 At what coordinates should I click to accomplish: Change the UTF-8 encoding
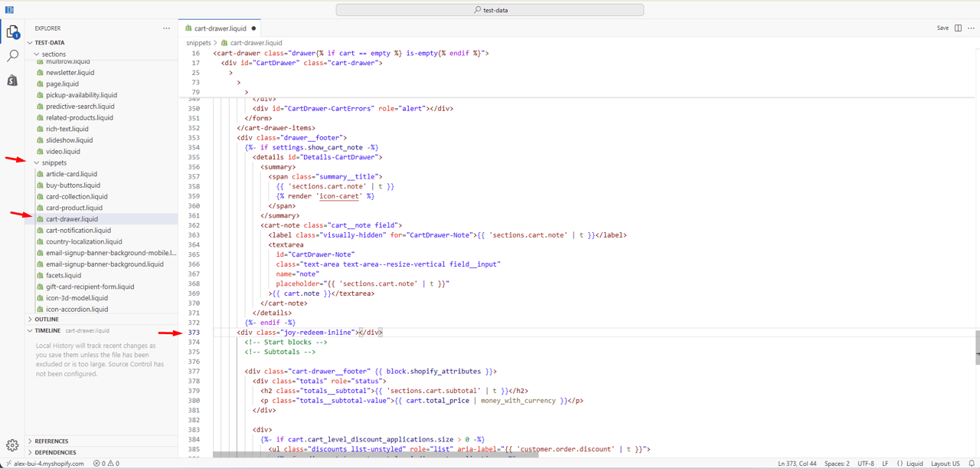pyautogui.click(x=865, y=464)
